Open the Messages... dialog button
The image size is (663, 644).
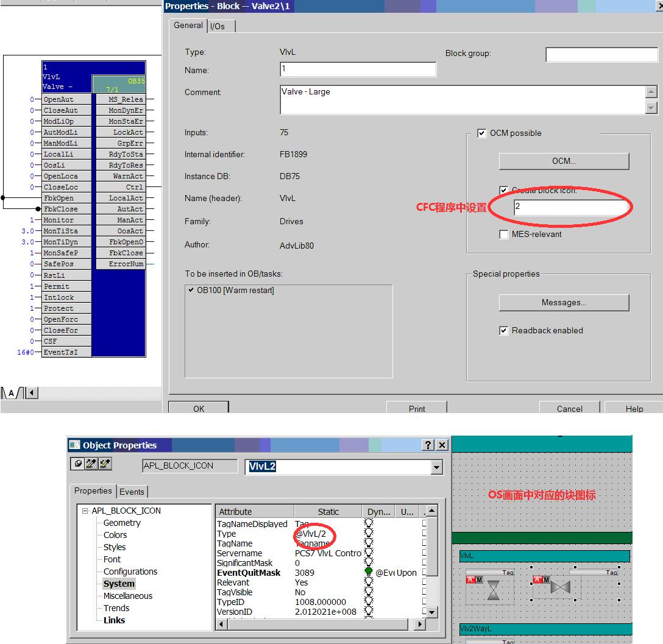tap(564, 303)
